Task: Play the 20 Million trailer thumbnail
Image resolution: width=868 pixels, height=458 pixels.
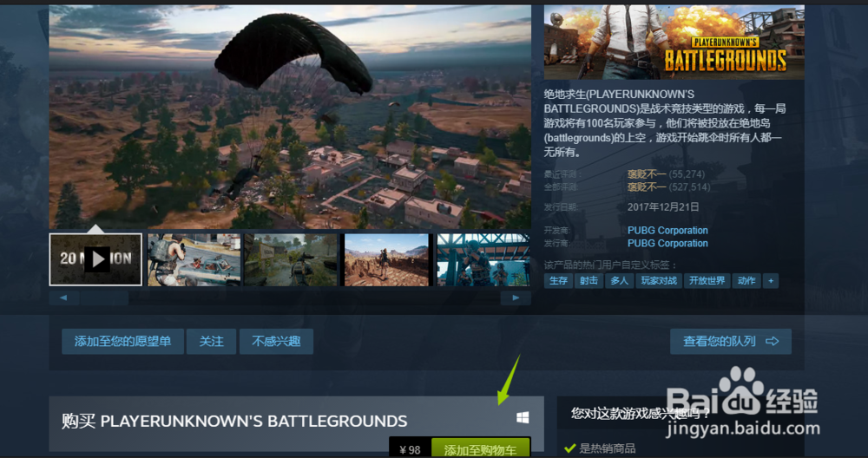Action: click(x=95, y=259)
